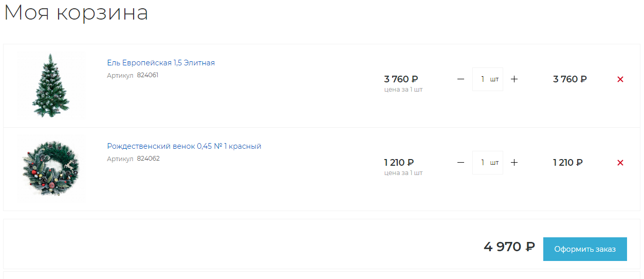Click the Оформить заказ button

tap(585, 249)
